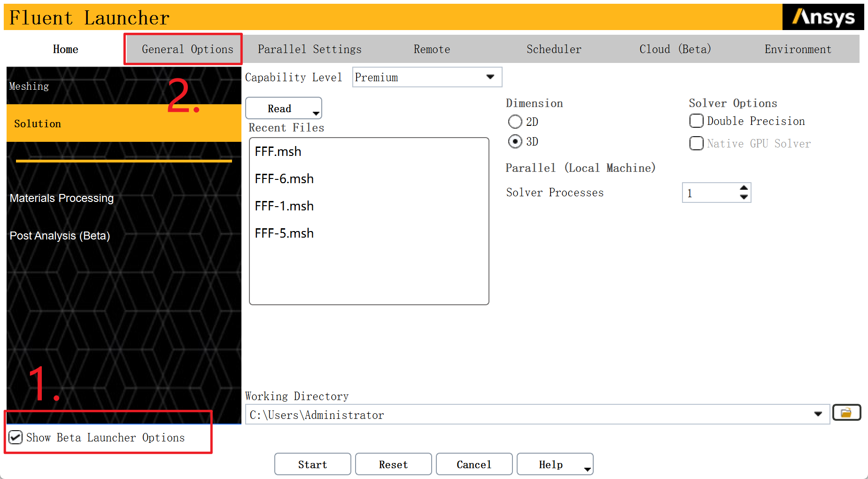
Task: Enable the Double Precision checkbox
Action: 696,121
